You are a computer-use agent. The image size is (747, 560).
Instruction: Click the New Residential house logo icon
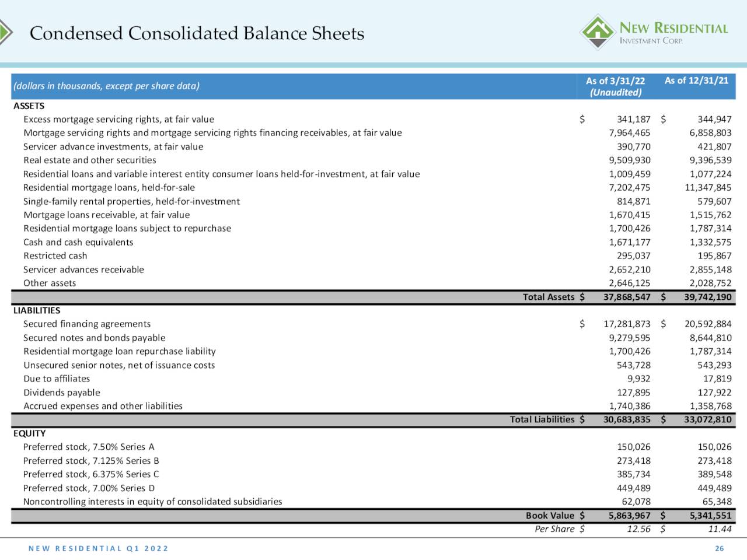[x=597, y=32]
